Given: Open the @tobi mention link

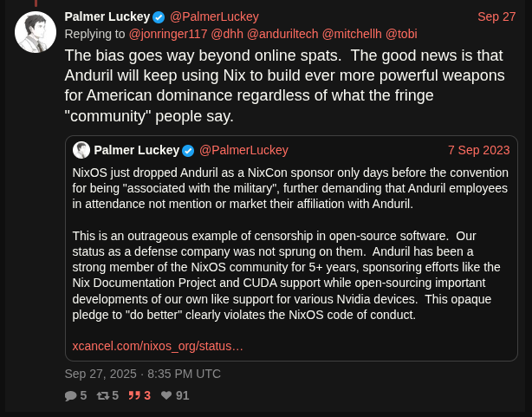Looking at the screenshot, I should (402, 35).
